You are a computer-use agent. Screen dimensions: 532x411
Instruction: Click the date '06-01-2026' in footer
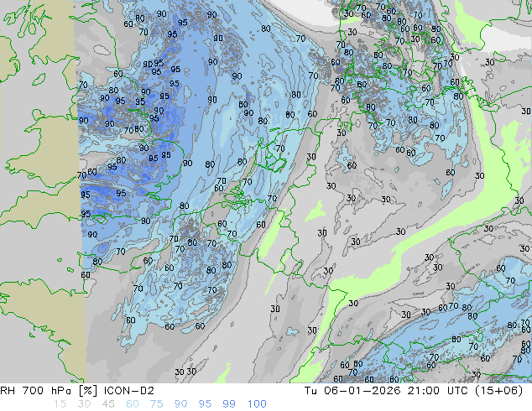coord(362,391)
